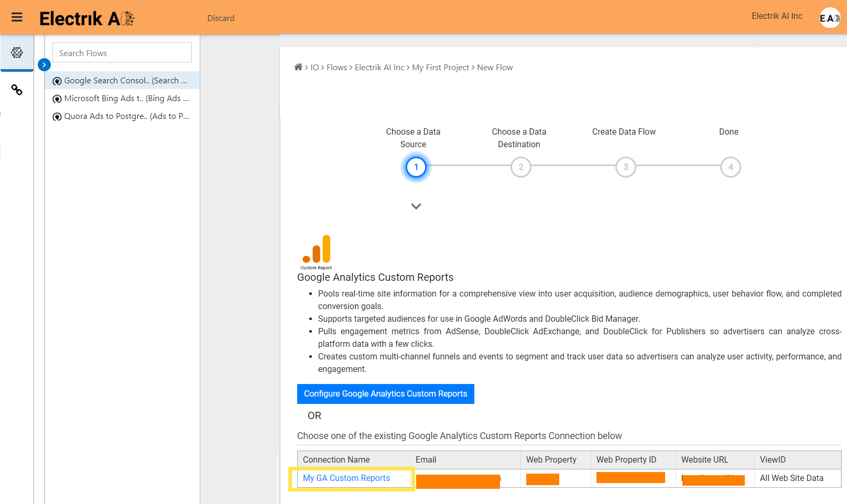Open the EA user avatar
This screenshot has height=504, width=847.
(829, 18)
